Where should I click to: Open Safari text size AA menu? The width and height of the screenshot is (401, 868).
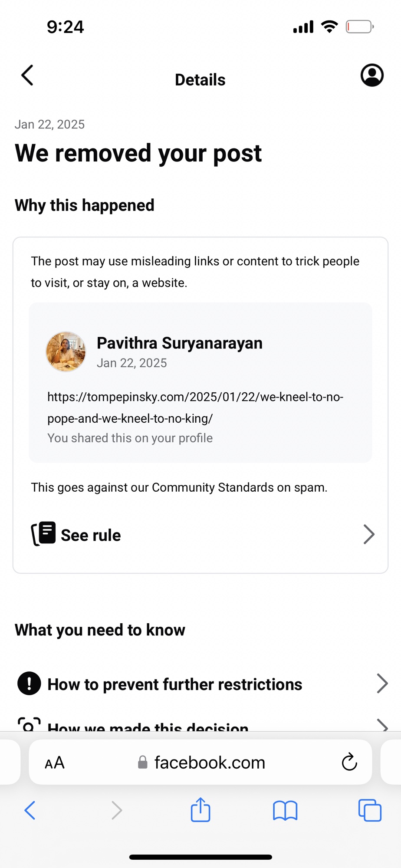coord(55,763)
